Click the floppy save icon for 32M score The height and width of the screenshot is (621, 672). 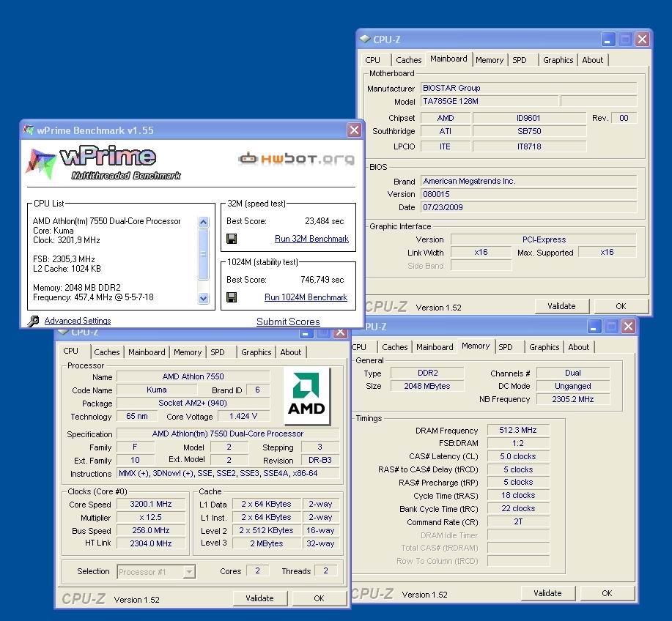232,239
